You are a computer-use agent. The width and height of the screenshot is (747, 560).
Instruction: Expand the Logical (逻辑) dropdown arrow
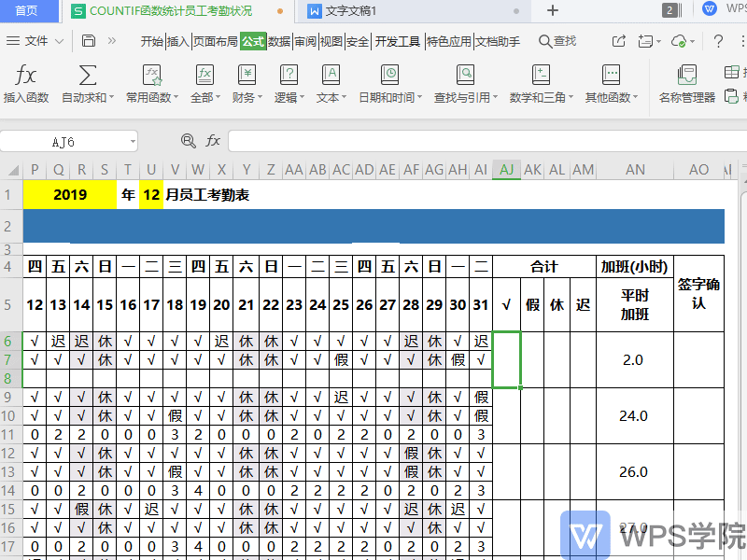coord(302,98)
